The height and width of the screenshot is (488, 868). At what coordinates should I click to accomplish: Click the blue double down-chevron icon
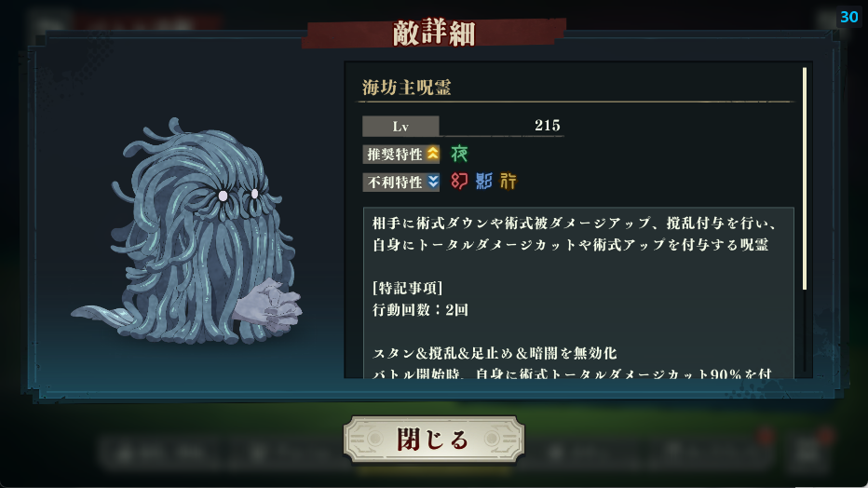432,182
